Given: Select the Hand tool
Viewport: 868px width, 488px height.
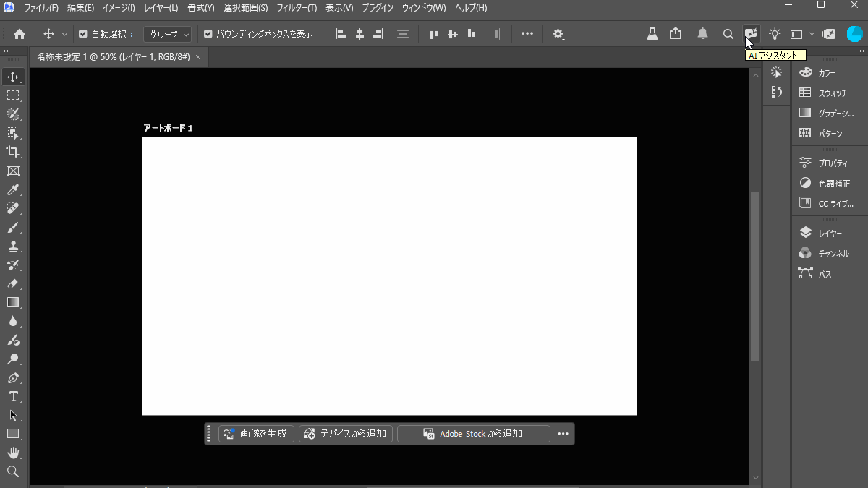Looking at the screenshot, I should tap(13, 453).
